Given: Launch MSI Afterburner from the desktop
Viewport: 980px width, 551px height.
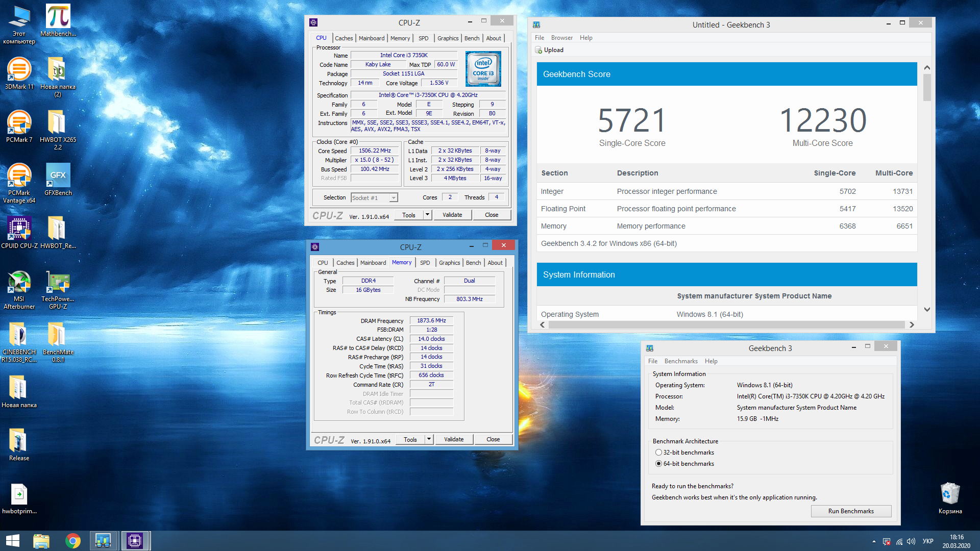Looking at the screenshot, I should point(19,289).
